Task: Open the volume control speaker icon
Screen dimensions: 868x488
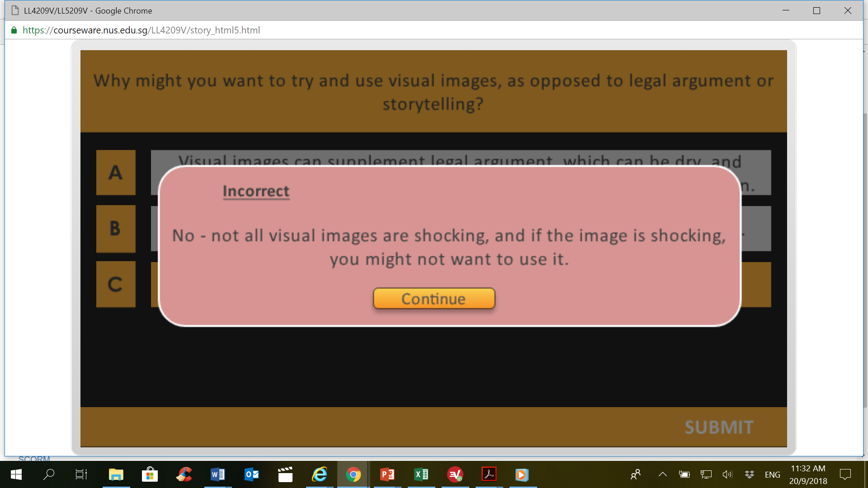Action: point(727,474)
